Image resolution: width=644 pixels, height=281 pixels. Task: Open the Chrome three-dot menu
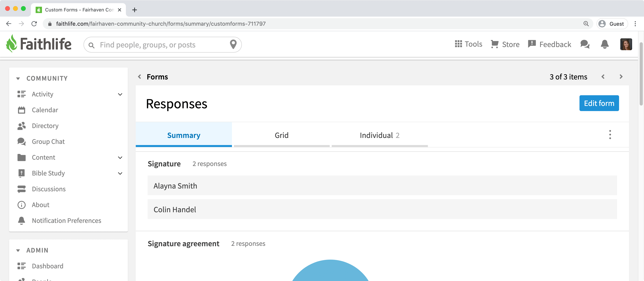tap(635, 24)
